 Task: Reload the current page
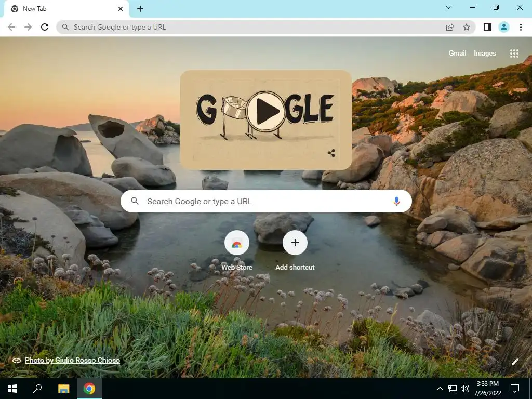pos(45,27)
